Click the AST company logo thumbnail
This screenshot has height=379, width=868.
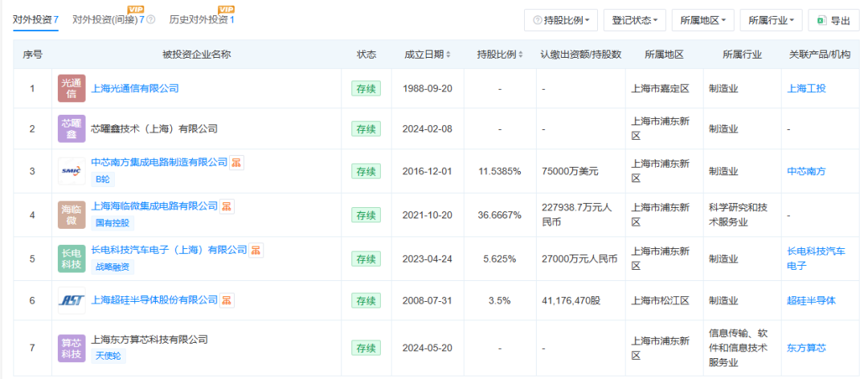click(72, 300)
